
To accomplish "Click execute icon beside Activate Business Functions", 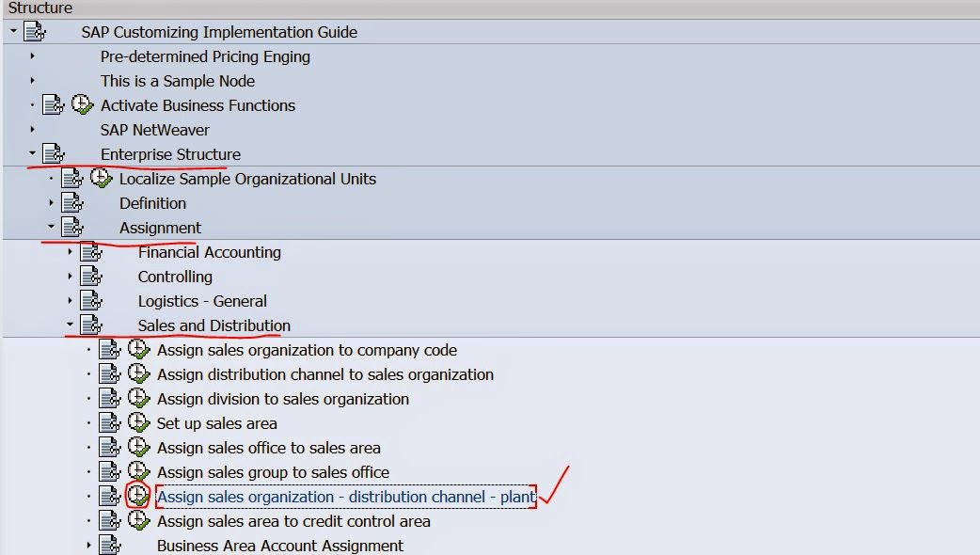I will [82, 105].
